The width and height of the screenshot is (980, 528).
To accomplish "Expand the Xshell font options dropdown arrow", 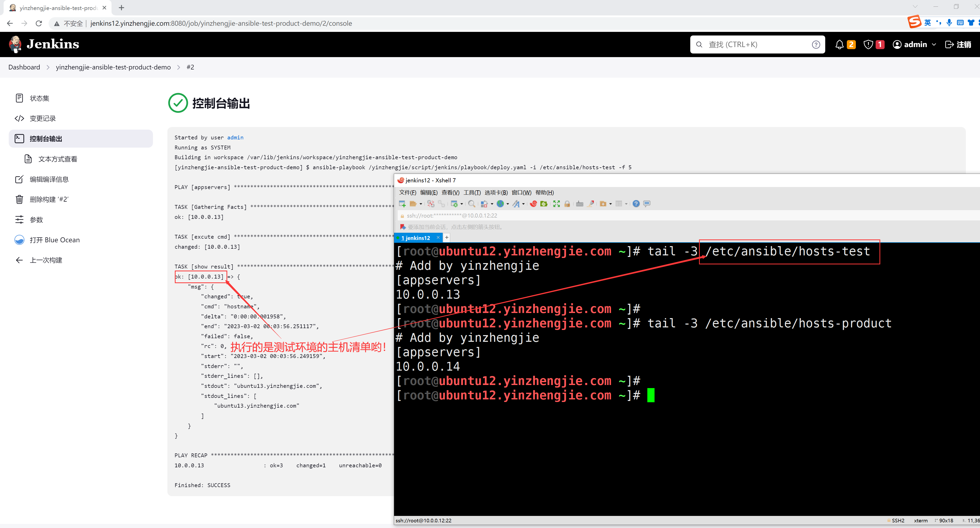I will [x=523, y=204].
